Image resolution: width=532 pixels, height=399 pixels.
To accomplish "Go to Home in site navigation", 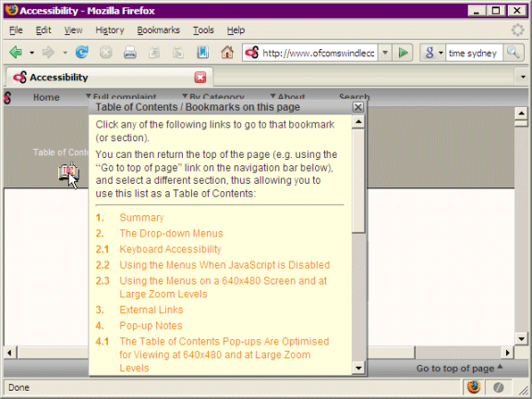I will 46,97.
